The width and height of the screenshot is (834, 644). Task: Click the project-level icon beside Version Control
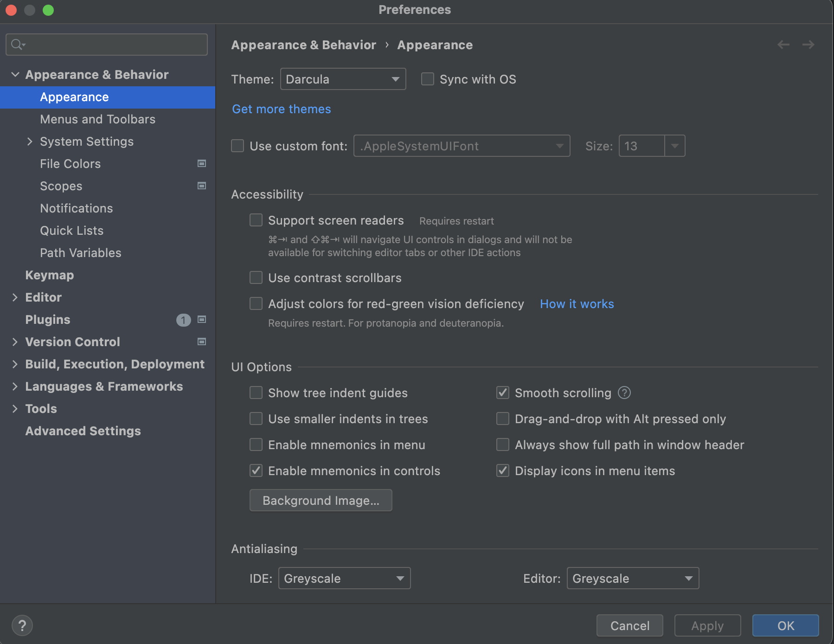tap(202, 341)
